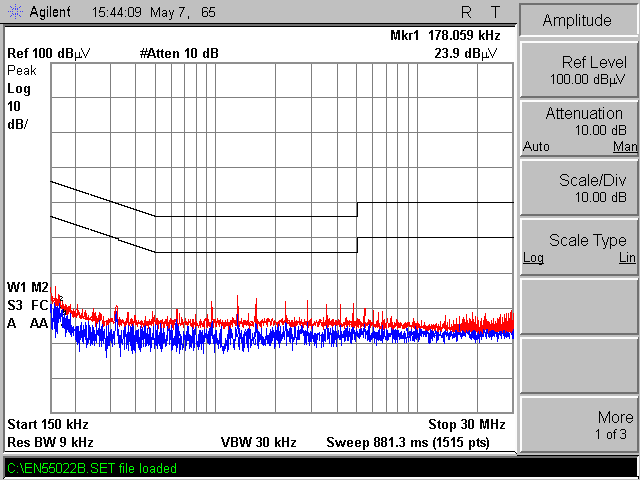Select the Peak detector indicator

tap(21, 71)
